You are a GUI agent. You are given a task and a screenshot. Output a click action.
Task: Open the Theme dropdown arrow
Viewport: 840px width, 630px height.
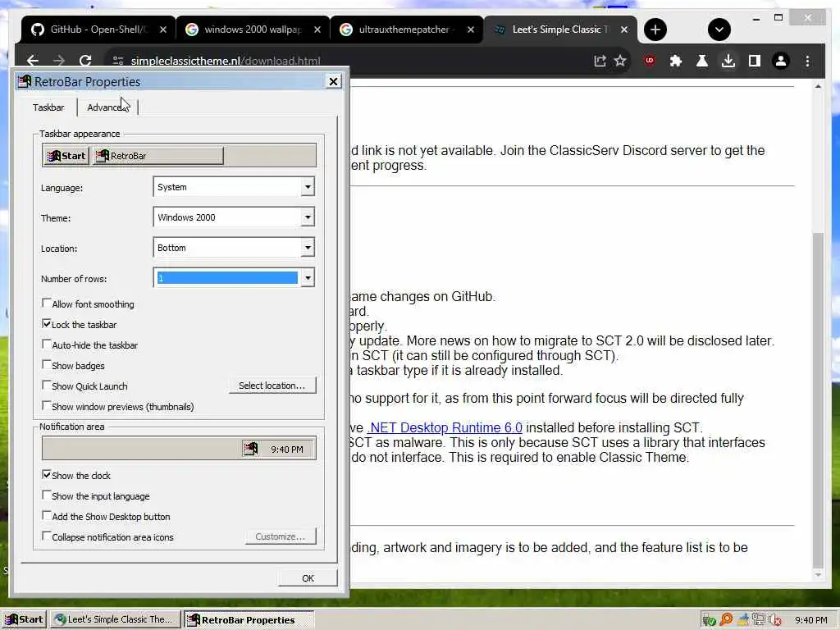point(308,217)
